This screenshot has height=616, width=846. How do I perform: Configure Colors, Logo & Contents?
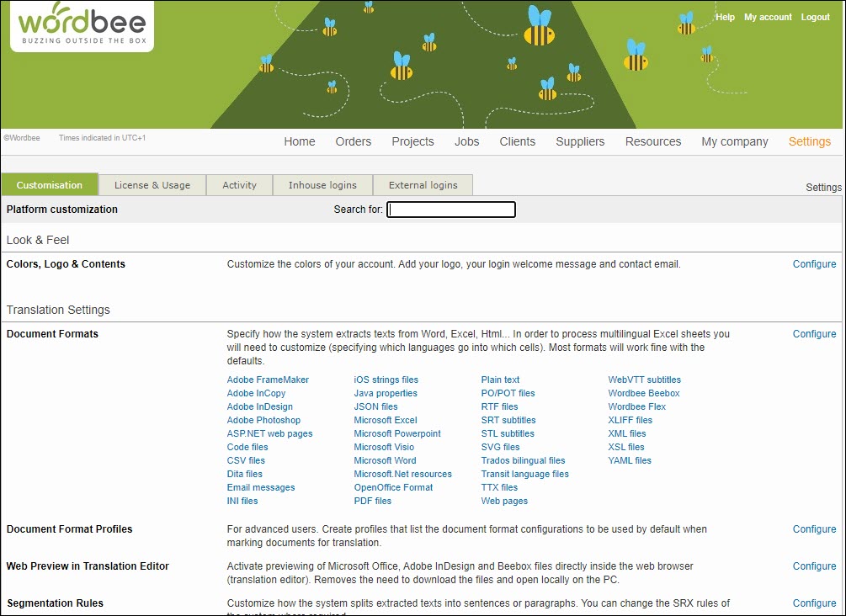[814, 264]
